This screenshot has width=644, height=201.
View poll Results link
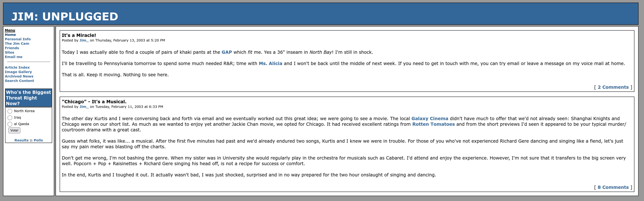point(22,140)
